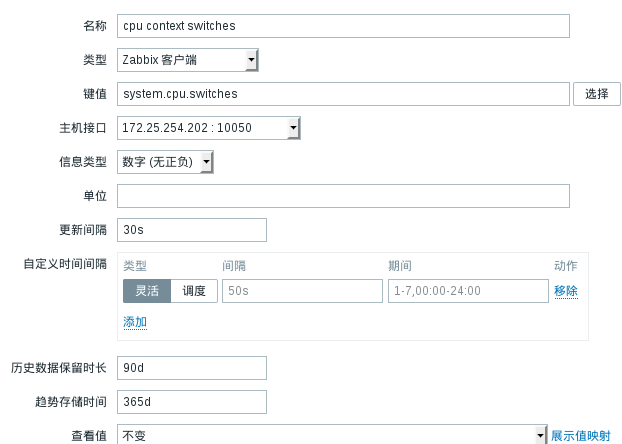622x444 pixels.
Task: Select the 灵活 interval type toggle
Action: pyautogui.click(x=147, y=291)
